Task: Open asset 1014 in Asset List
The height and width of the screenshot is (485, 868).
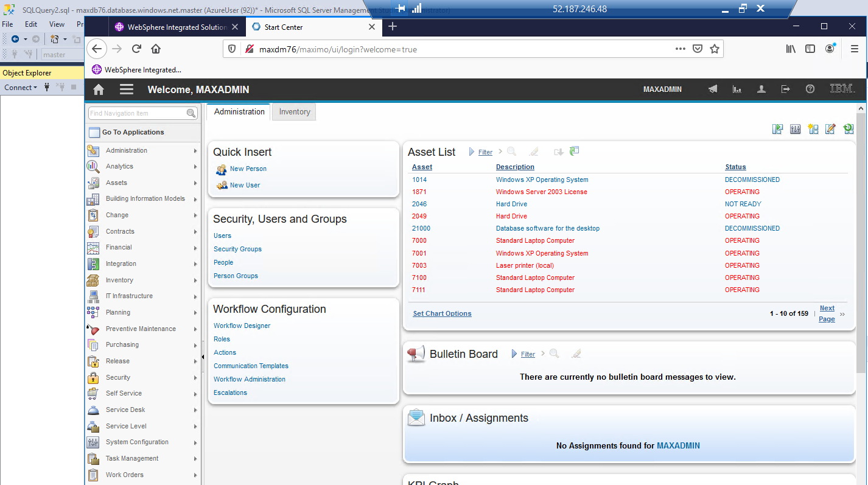Action: 419,180
